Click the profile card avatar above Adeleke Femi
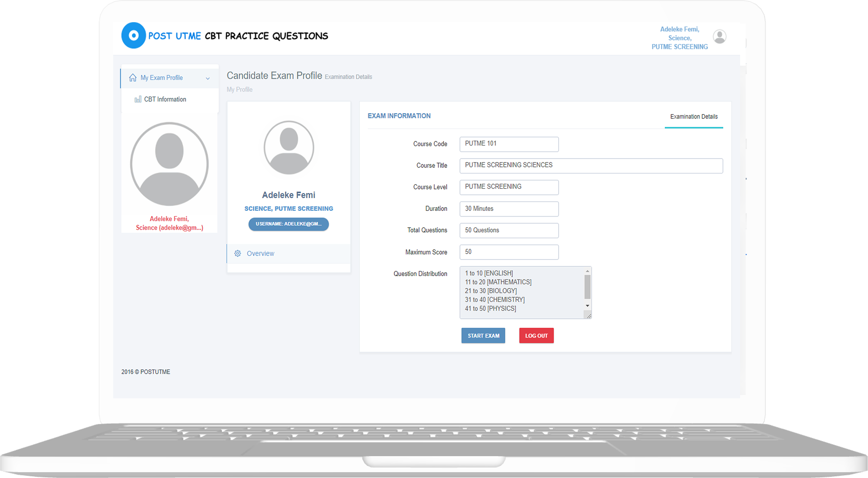Screen dimensions: 868x478 [x=289, y=147]
